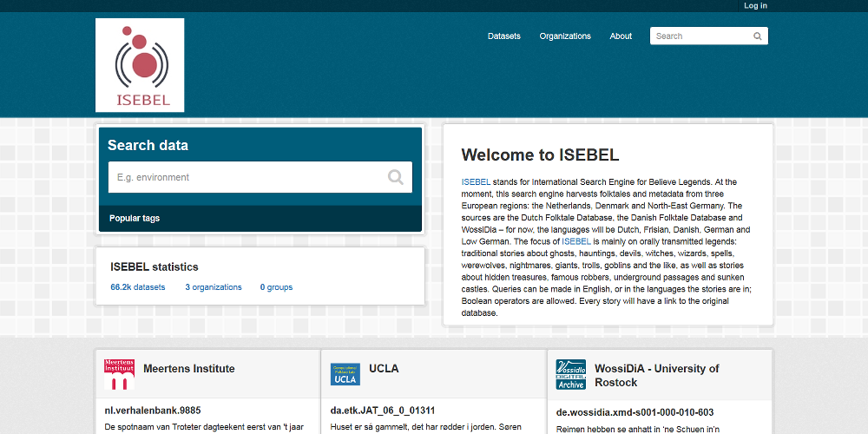Image resolution: width=868 pixels, height=434 pixels.
Task: Open the About page
Action: click(621, 36)
